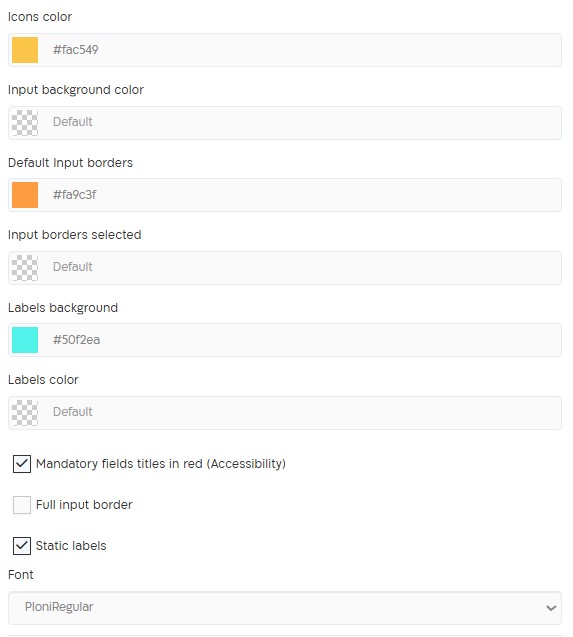Click the #50f2ea Labels background field

point(301,340)
